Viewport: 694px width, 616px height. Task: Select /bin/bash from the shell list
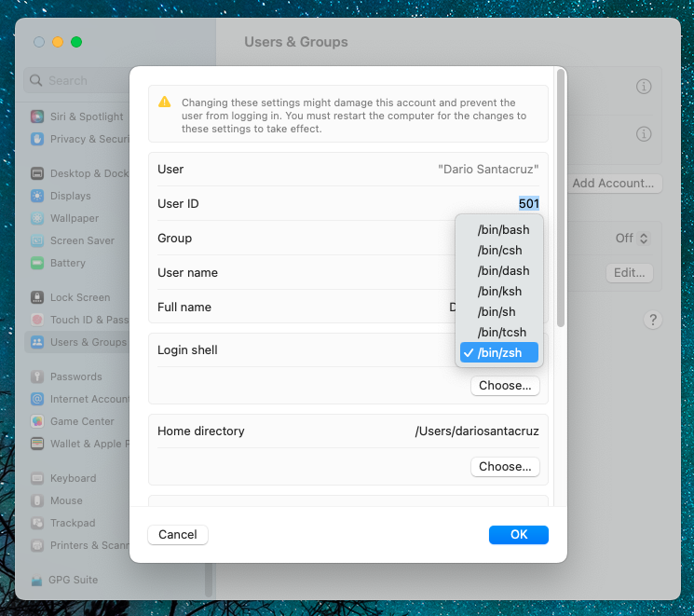click(x=503, y=230)
